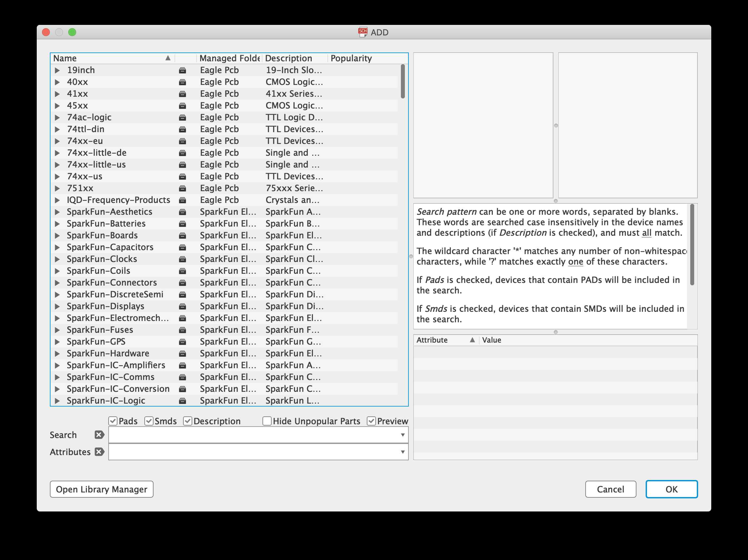Image resolution: width=748 pixels, height=560 pixels.
Task: Clear the Search field with X icon
Action: 99,435
